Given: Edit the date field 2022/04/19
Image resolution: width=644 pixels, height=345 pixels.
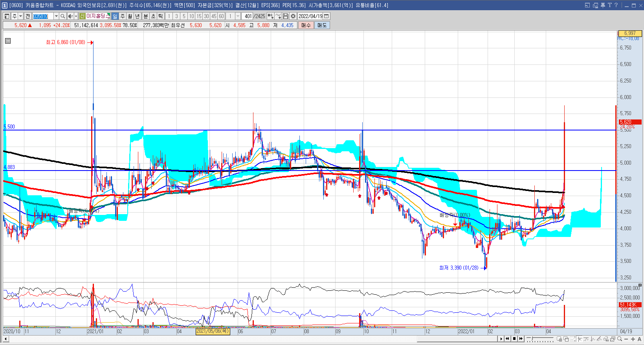Looking at the screenshot, I should coord(310,16).
